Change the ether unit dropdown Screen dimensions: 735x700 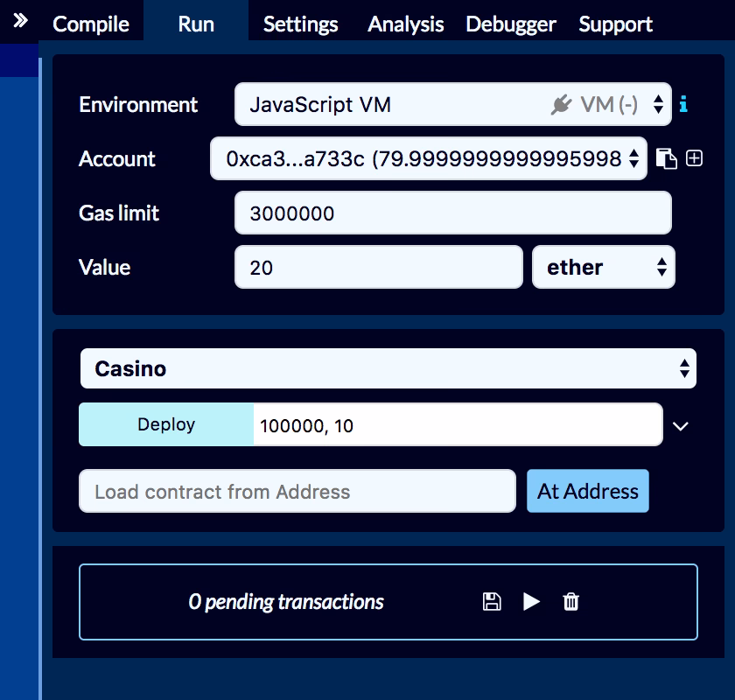point(604,267)
